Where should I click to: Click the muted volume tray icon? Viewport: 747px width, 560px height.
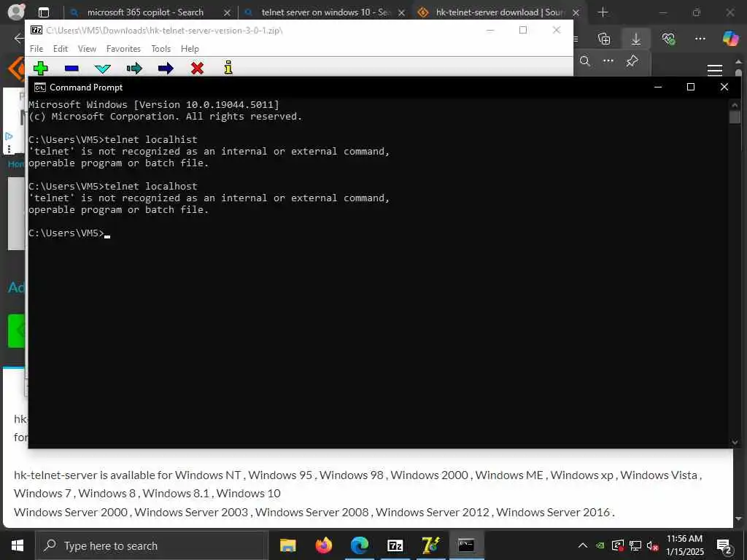click(x=652, y=545)
